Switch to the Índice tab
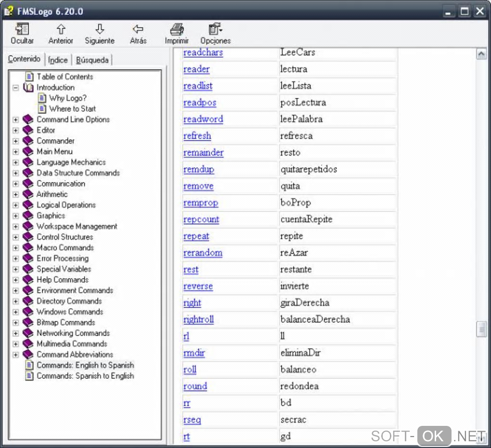This screenshot has width=491, height=448. (x=58, y=60)
